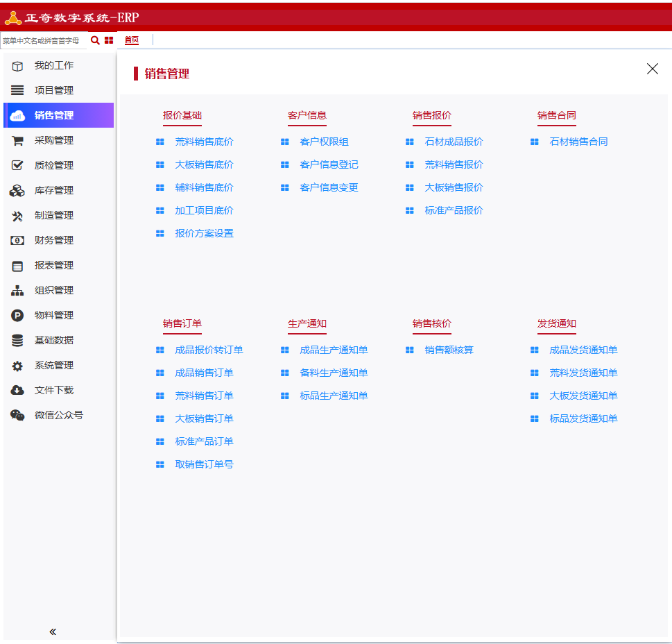Click the ERP logo icon in header

tap(13, 18)
